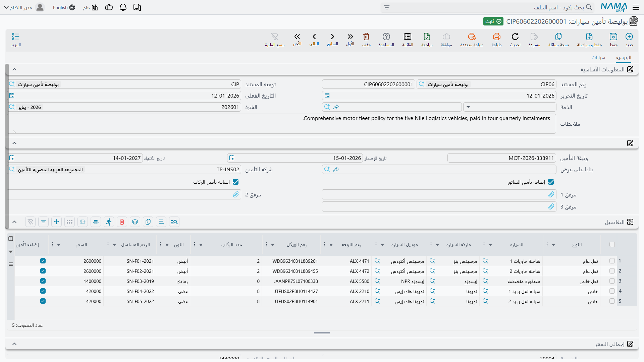Screen dimensions: 644x362
Task: Open the الذمة type dropdown arrow
Action: pos(468,107)
